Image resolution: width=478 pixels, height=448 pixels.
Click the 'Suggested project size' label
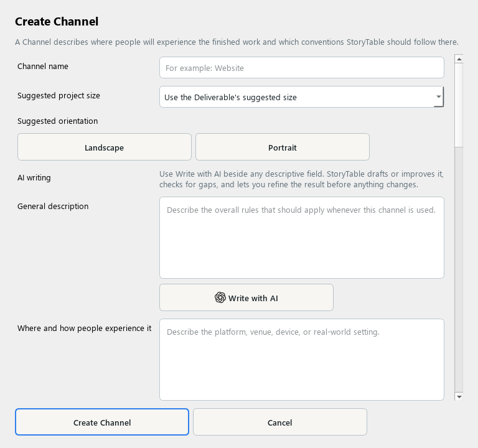pyautogui.click(x=59, y=96)
